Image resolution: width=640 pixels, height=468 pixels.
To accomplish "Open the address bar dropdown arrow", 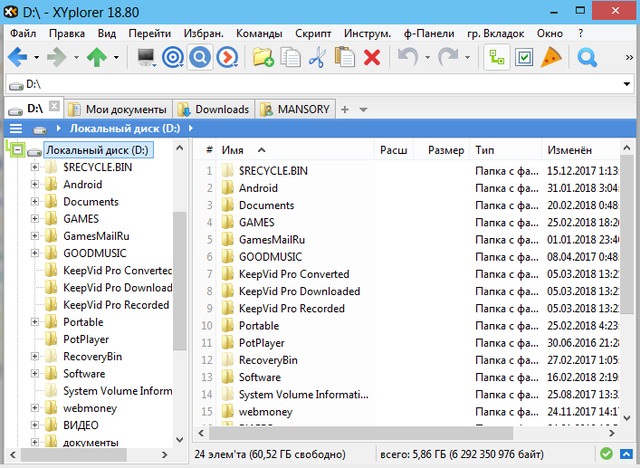I will pyautogui.click(x=625, y=84).
